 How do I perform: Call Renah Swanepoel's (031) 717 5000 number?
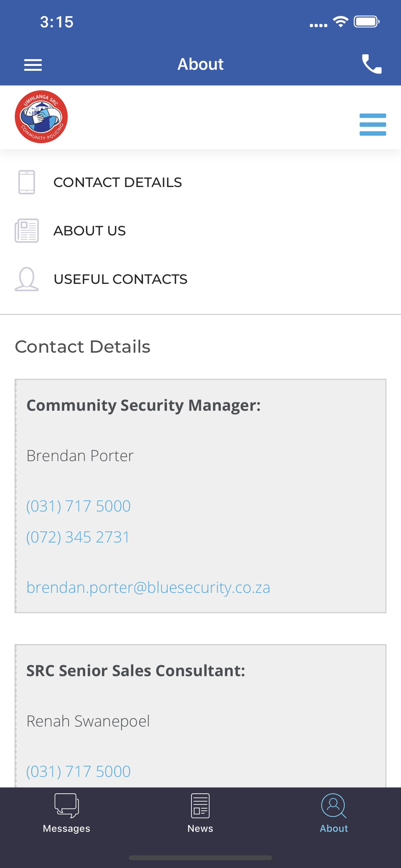click(x=79, y=771)
